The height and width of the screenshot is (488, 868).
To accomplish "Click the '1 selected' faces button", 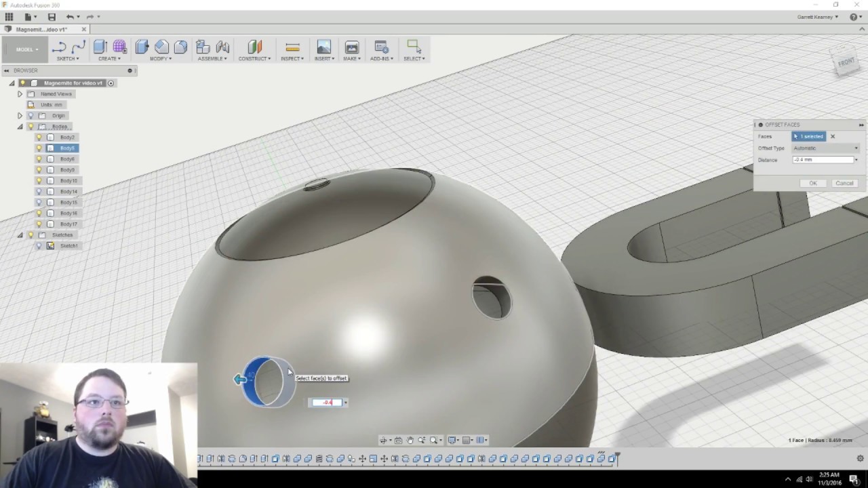I will 809,137.
